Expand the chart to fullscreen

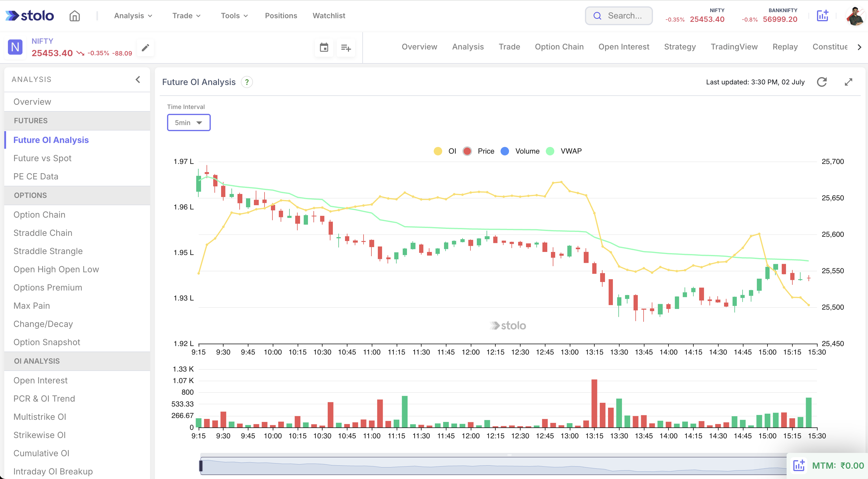point(849,82)
